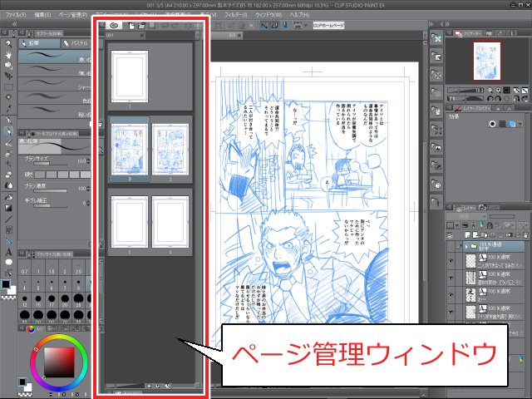Click the CLIPホームページ button

328,26
